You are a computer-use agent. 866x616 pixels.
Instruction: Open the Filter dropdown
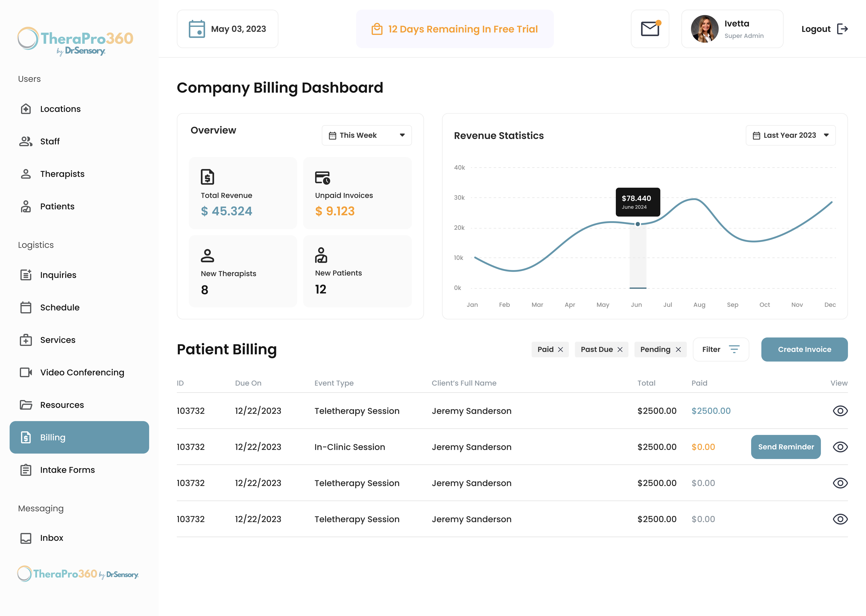tap(721, 349)
